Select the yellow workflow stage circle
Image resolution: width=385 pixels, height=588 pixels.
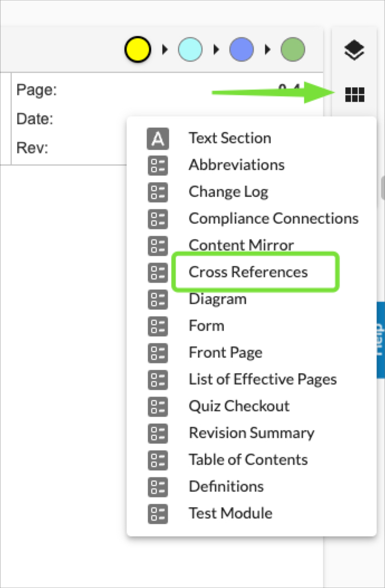tap(138, 49)
